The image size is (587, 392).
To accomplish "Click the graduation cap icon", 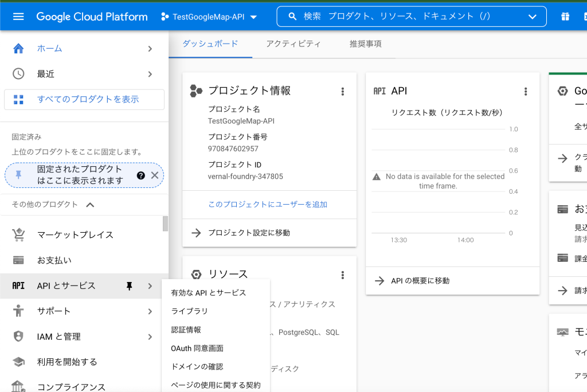I will point(18,362).
